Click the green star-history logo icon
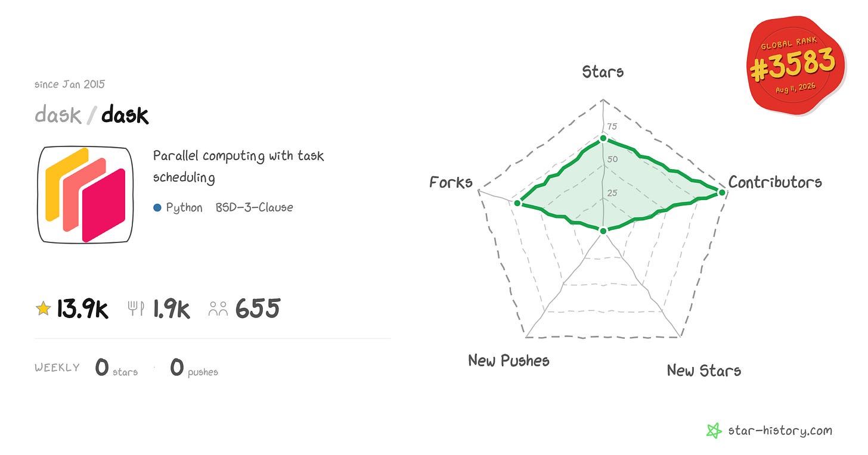Image resolution: width=868 pixels, height=455 pixels. click(x=714, y=431)
